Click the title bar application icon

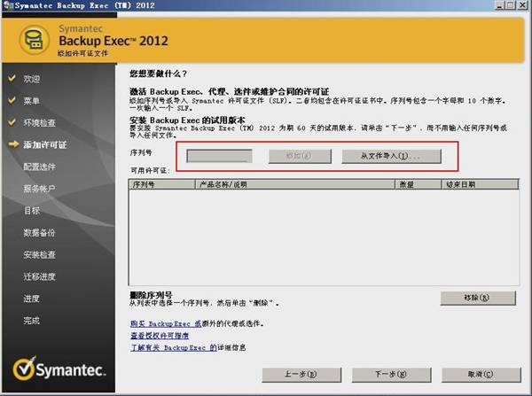pyautogui.click(x=7, y=7)
